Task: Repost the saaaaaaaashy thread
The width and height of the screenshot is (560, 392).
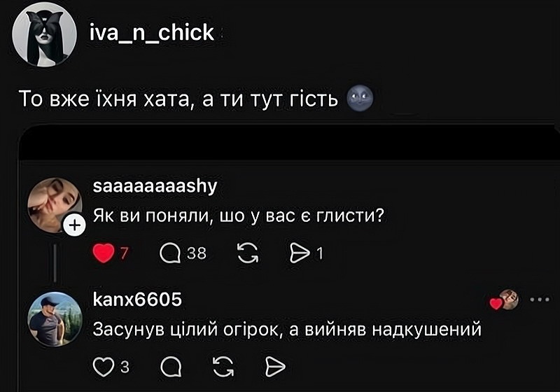Action: pyautogui.click(x=247, y=253)
